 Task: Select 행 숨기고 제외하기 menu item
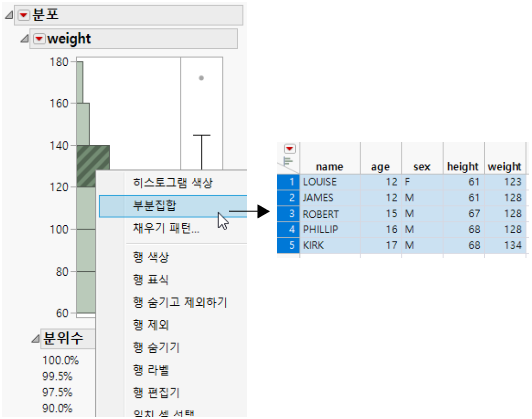pyautogui.click(x=180, y=302)
